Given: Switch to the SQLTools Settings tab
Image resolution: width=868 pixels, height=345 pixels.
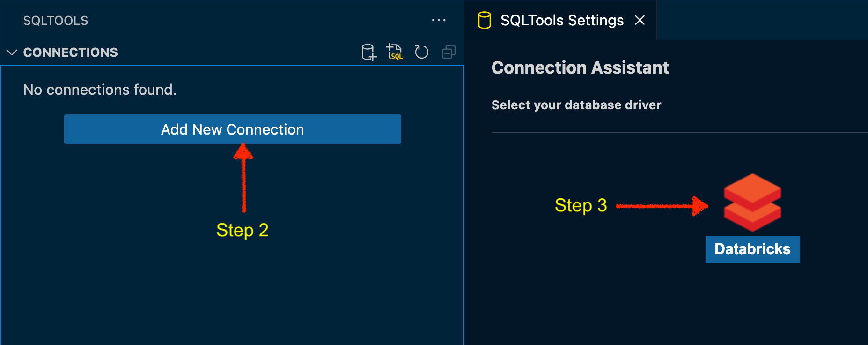Looking at the screenshot, I should (x=562, y=20).
